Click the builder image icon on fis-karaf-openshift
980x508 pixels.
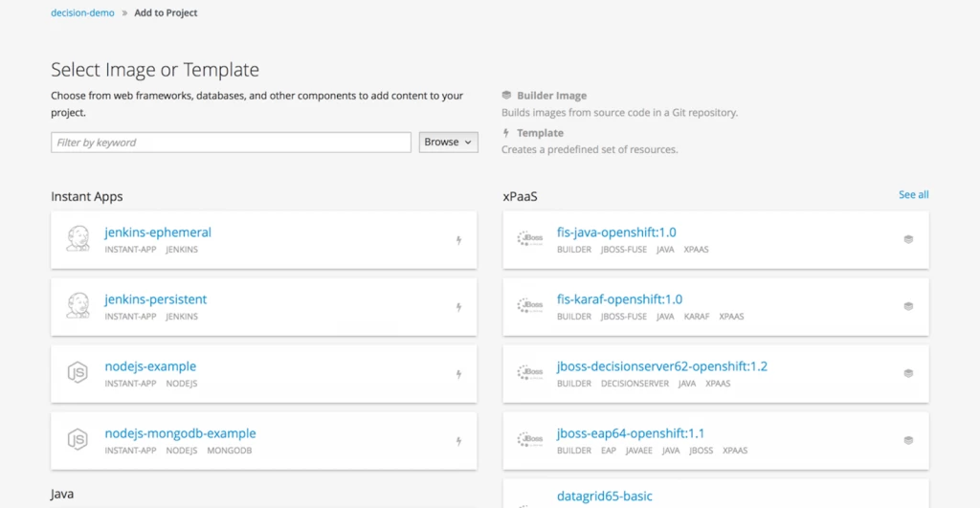(x=909, y=306)
